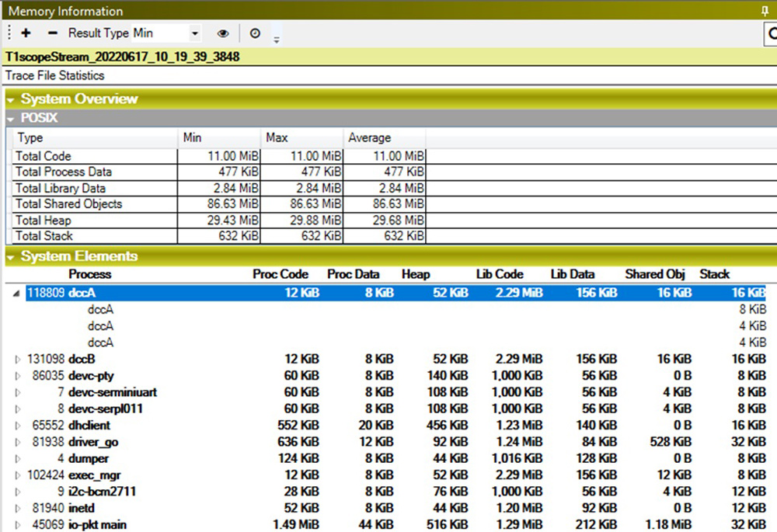This screenshot has height=532, width=777.
Task: Expand the dccB process row
Action: coord(19,359)
